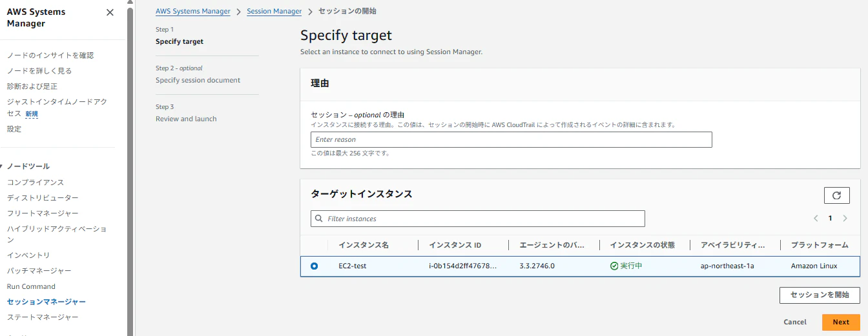
Task: Open フリートマネージャー in sidebar
Action: [x=43, y=213]
